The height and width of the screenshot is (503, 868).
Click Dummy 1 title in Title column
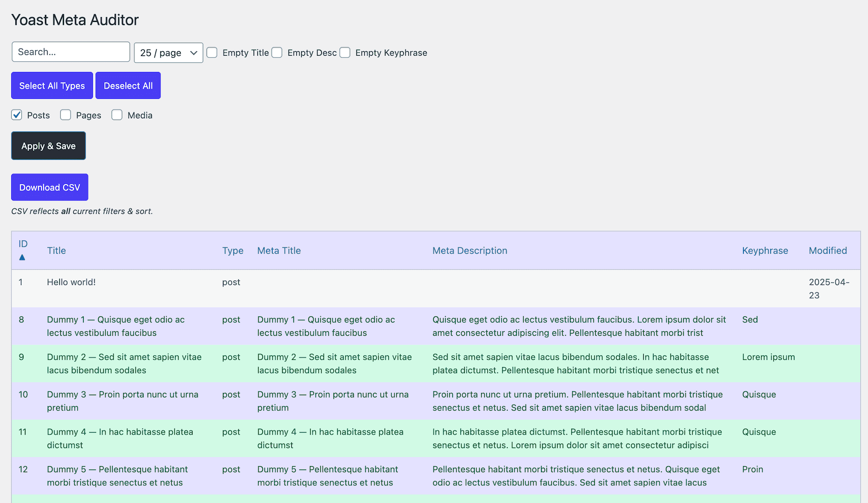116,326
